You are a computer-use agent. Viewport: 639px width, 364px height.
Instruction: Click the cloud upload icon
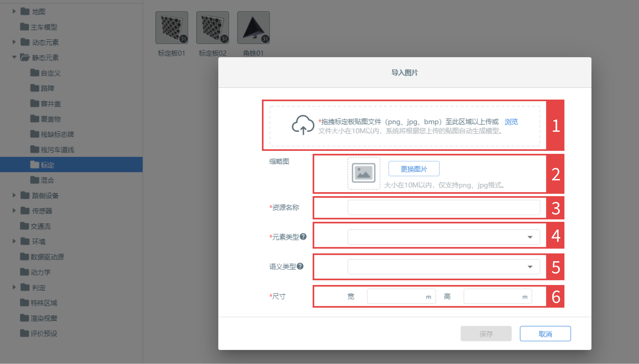(303, 125)
